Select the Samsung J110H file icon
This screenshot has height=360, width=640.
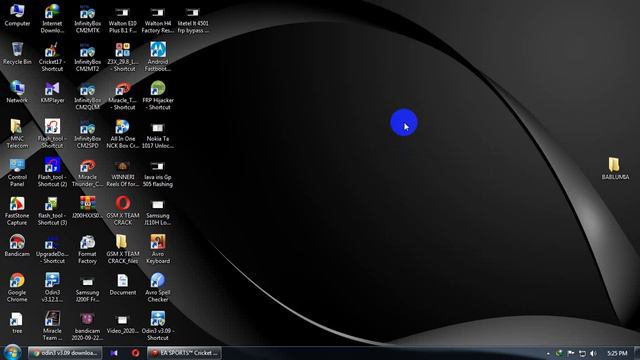tap(158, 211)
